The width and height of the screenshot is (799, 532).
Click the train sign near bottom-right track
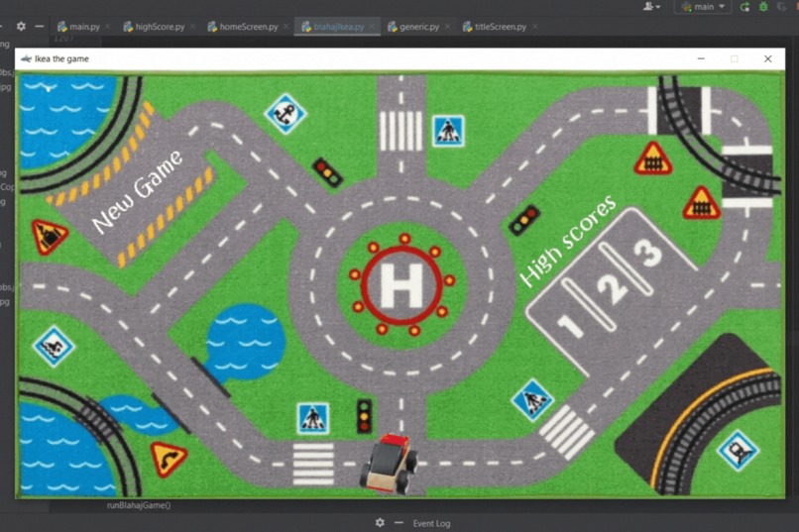click(738, 450)
